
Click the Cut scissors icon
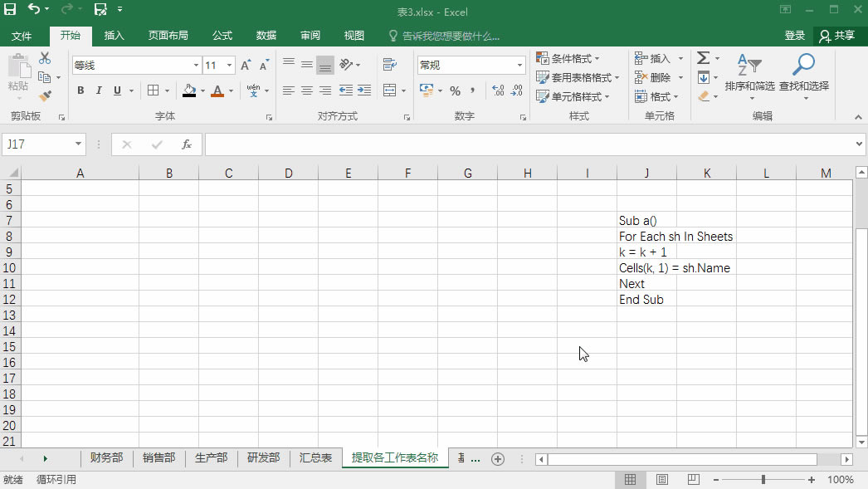45,58
